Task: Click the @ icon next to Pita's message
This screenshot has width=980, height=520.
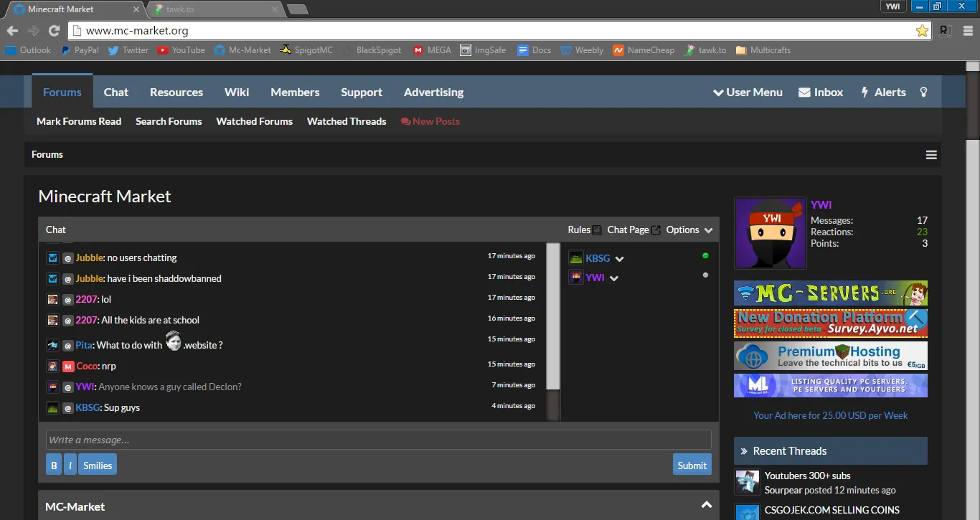Action: pyautogui.click(x=68, y=346)
